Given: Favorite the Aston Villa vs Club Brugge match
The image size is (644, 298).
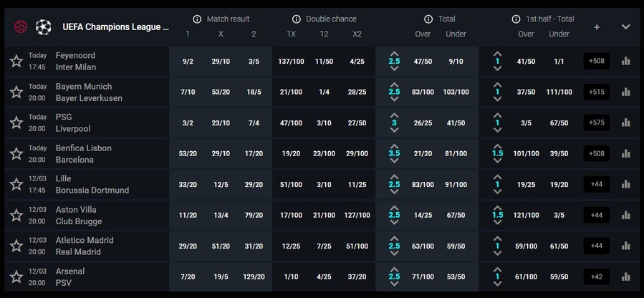Looking at the screenshot, I should pos(16,215).
